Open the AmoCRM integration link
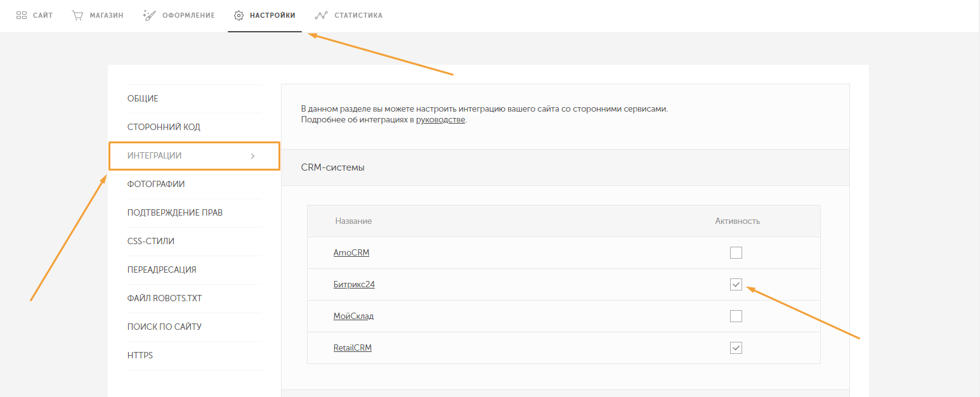This screenshot has width=980, height=397. (x=351, y=253)
